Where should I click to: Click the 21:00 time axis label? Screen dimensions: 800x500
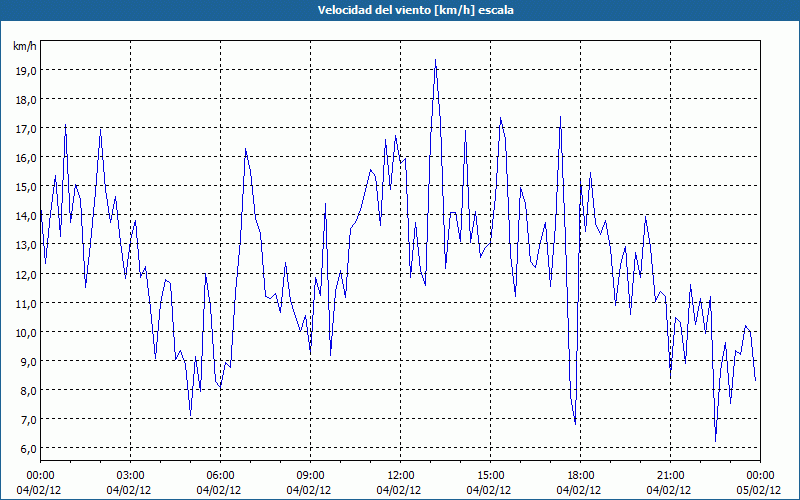tap(670, 476)
